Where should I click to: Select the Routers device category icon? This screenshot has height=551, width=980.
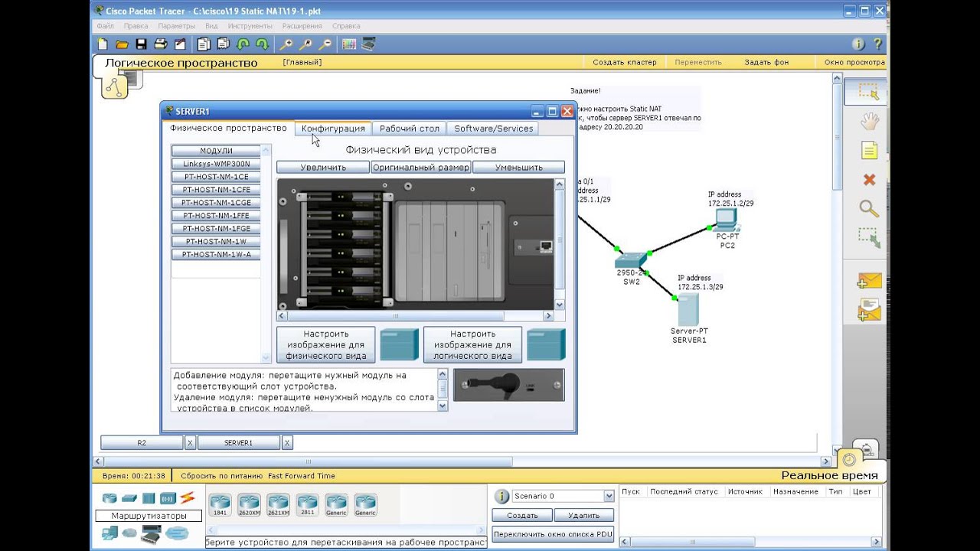[110, 498]
